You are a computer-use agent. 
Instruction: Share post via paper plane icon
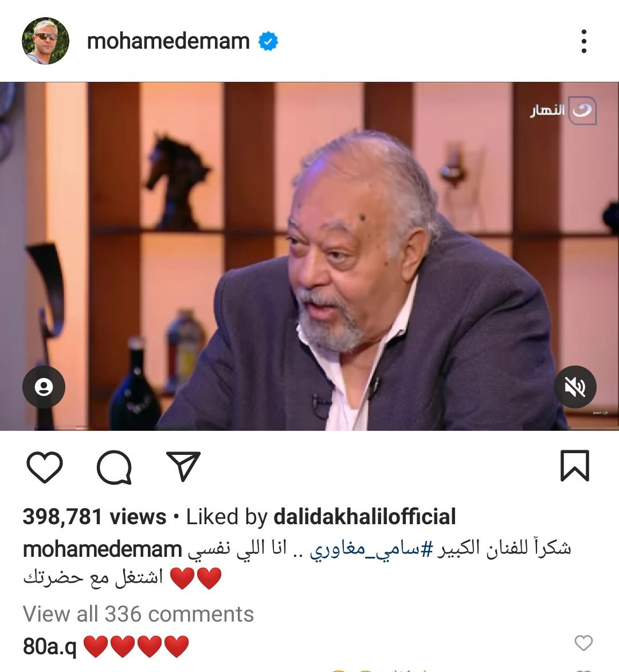point(183,466)
